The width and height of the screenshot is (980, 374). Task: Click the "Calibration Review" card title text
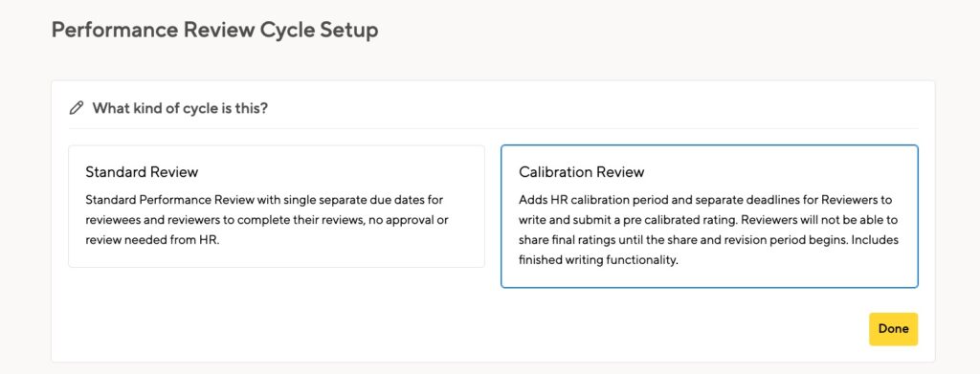click(x=581, y=172)
